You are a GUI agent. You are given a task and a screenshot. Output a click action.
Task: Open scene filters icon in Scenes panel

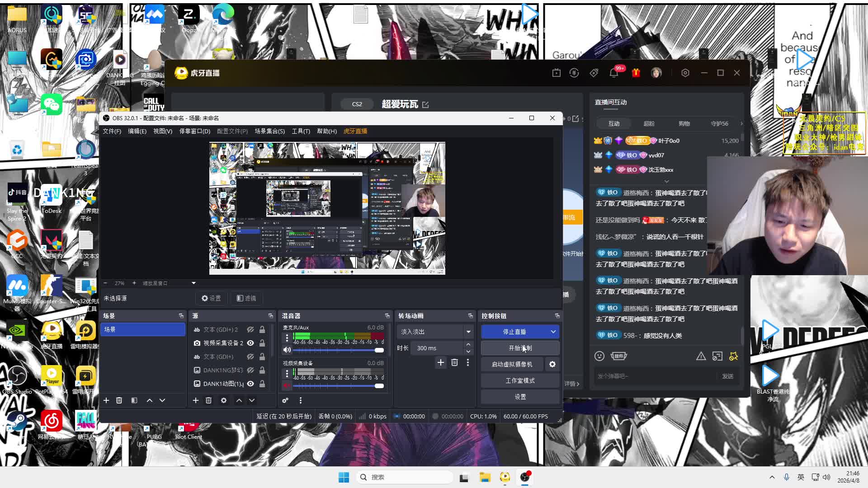(134, 400)
